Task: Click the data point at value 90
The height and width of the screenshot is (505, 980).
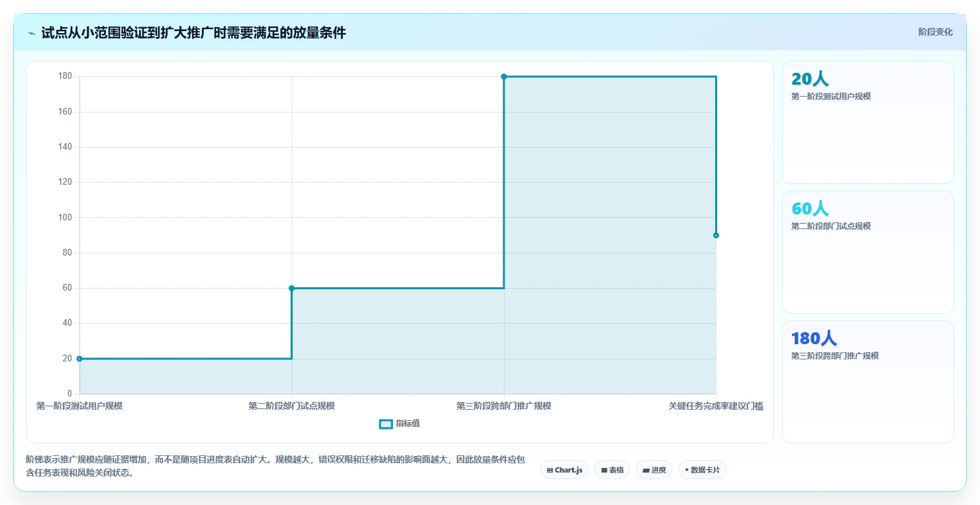Action: point(716,235)
